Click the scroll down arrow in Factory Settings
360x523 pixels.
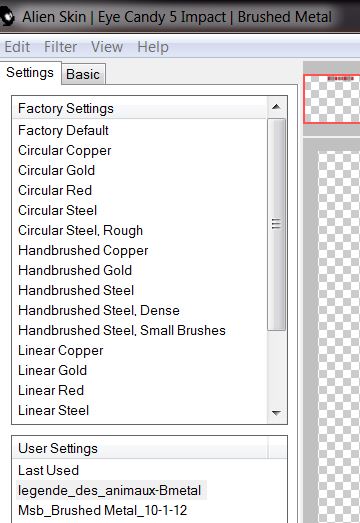[276, 413]
